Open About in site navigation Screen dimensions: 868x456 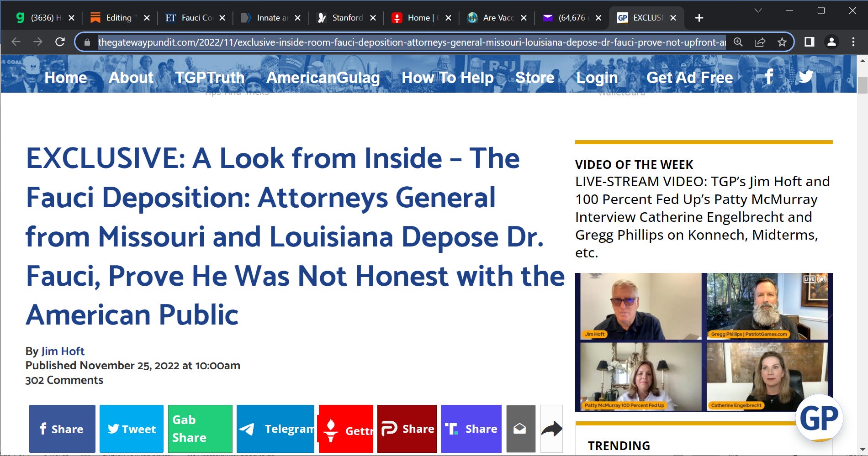(131, 78)
